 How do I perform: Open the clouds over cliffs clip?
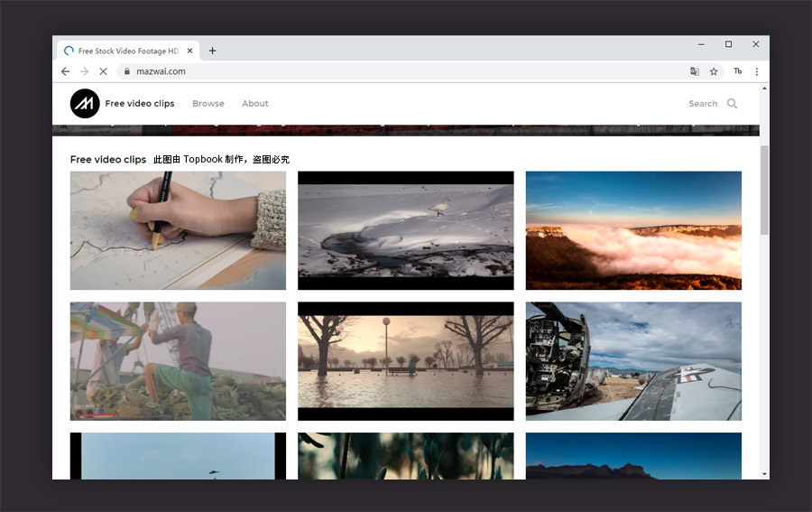[633, 230]
